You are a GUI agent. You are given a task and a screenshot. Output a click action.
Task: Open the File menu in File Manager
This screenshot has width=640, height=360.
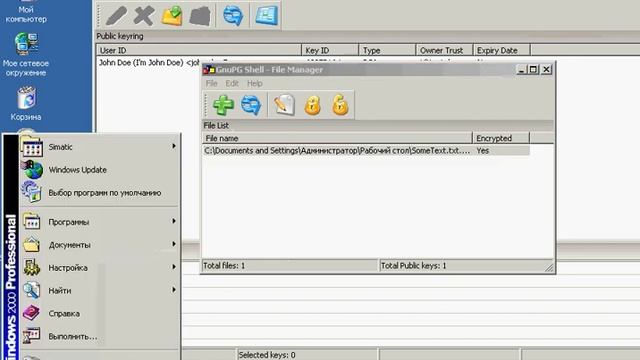pyautogui.click(x=211, y=83)
